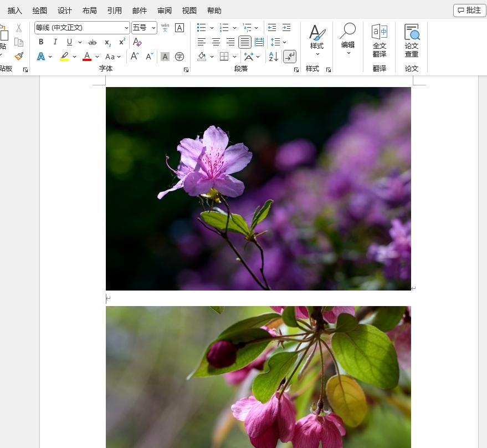The image size is (487, 448).
Task: Clear all formatting with eraser icon
Action: [x=137, y=42]
